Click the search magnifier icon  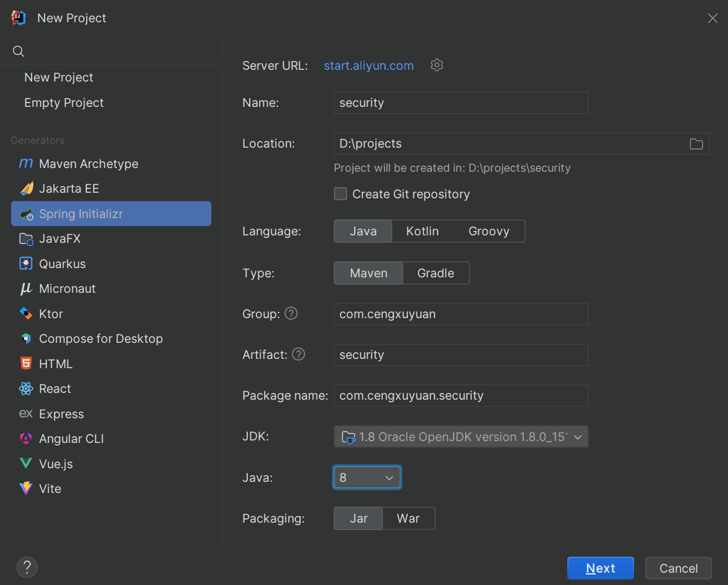pos(19,51)
